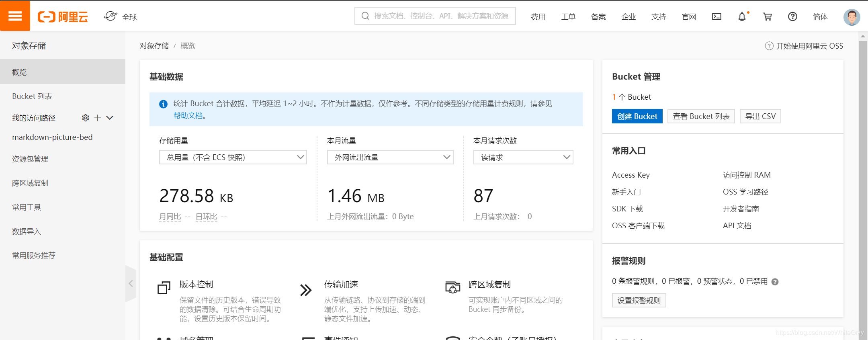Image resolution: width=868 pixels, height=340 pixels.
Task: Click the 传输加速 title
Action: point(341,285)
